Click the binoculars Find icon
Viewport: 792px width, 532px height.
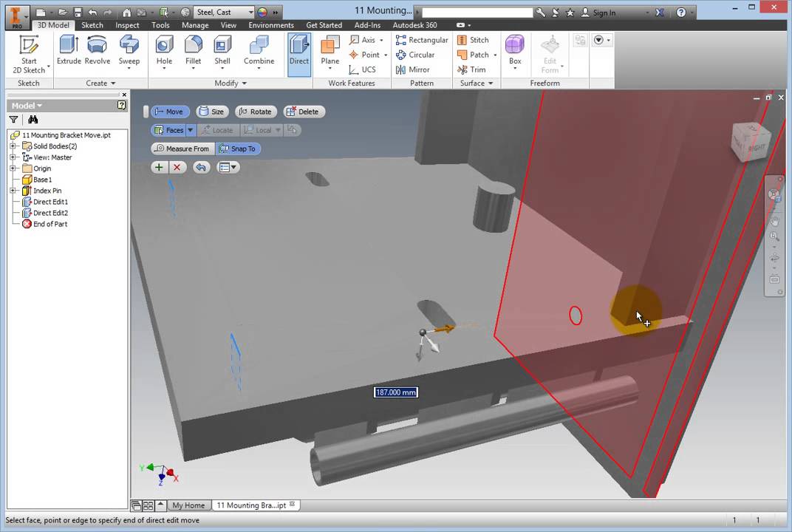point(33,120)
